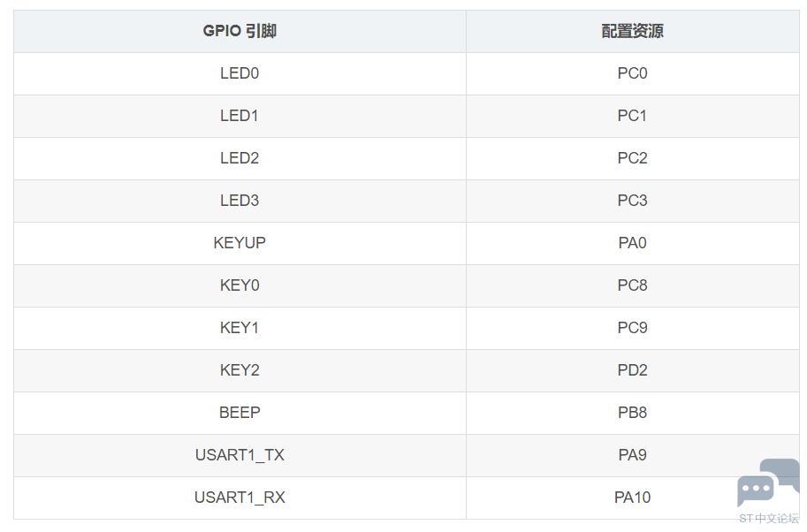The width and height of the screenshot is (807, 532).
Task: Click the PD2 resource cell
Action: click(x=633, y=371)
